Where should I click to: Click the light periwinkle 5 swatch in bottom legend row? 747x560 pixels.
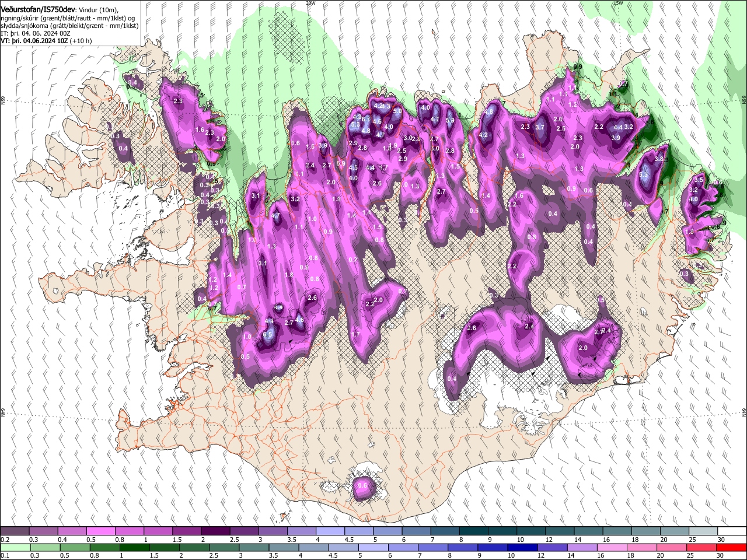pos(373,547)
